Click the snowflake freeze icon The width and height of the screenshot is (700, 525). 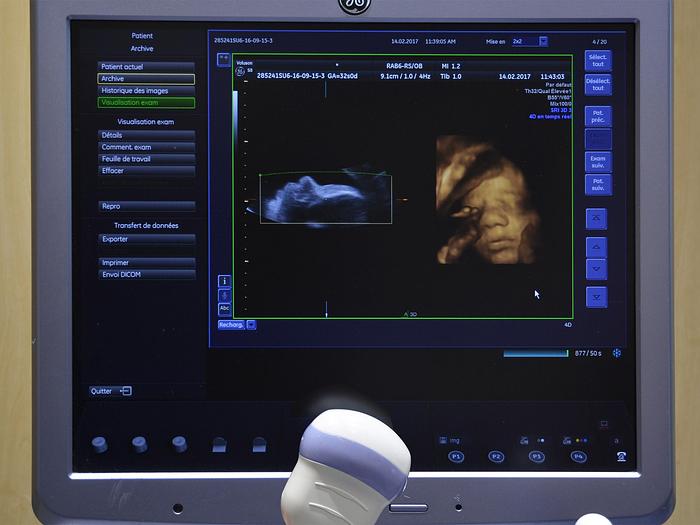pos(617,353)
